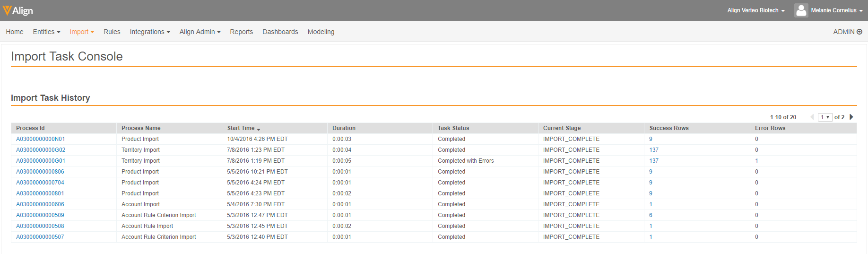The height and width of the screenshot is (254, 868).
Task: Open the Import menu
Action: click(x=81, y=32)
